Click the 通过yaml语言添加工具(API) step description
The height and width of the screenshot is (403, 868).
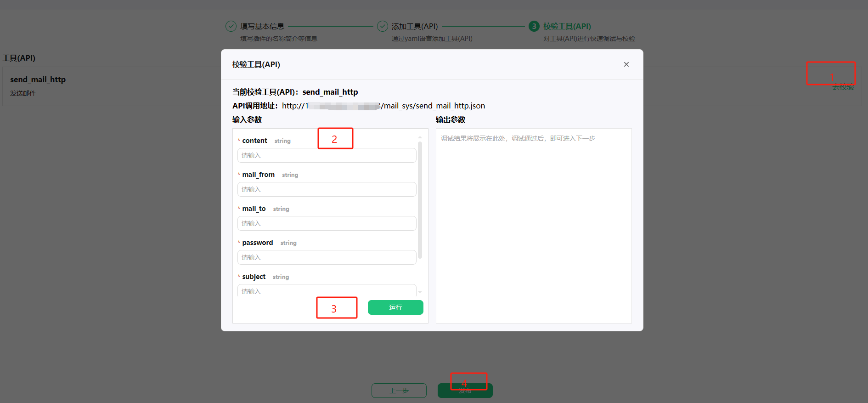432,39
